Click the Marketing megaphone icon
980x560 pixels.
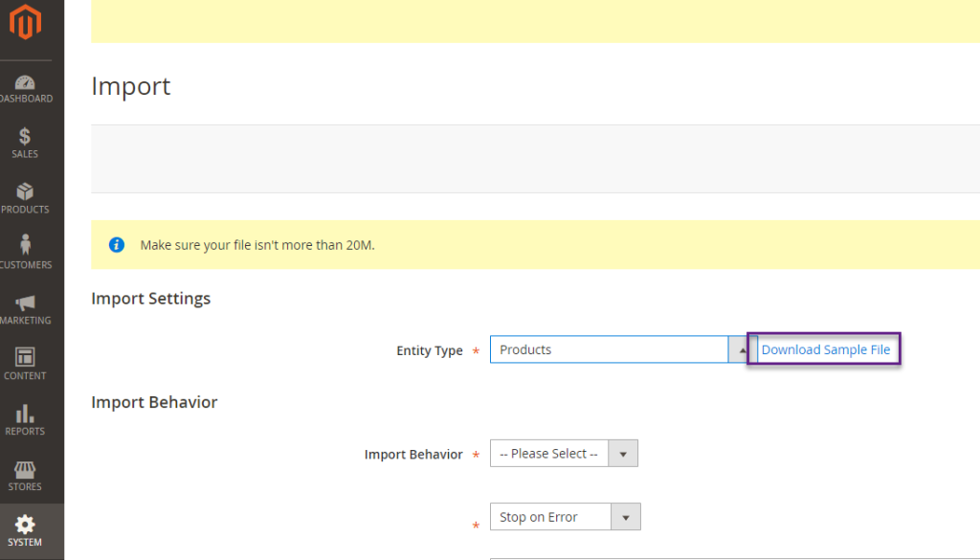(25, 309)
